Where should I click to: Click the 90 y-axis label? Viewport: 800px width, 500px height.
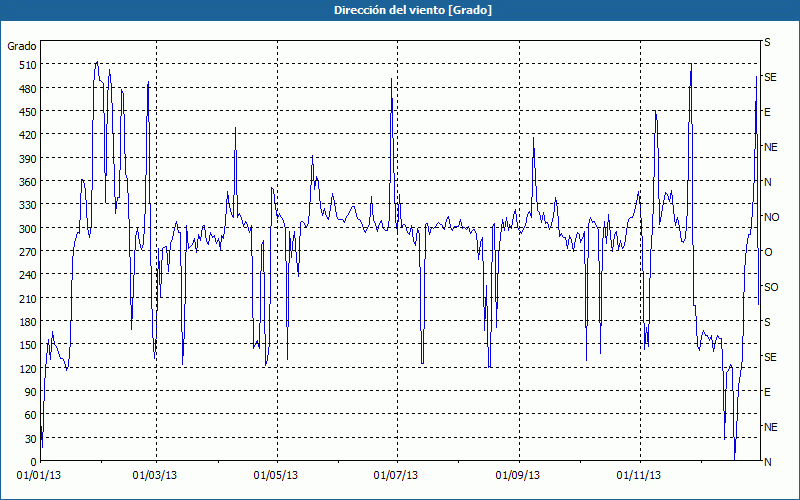(x=31, y=392)
